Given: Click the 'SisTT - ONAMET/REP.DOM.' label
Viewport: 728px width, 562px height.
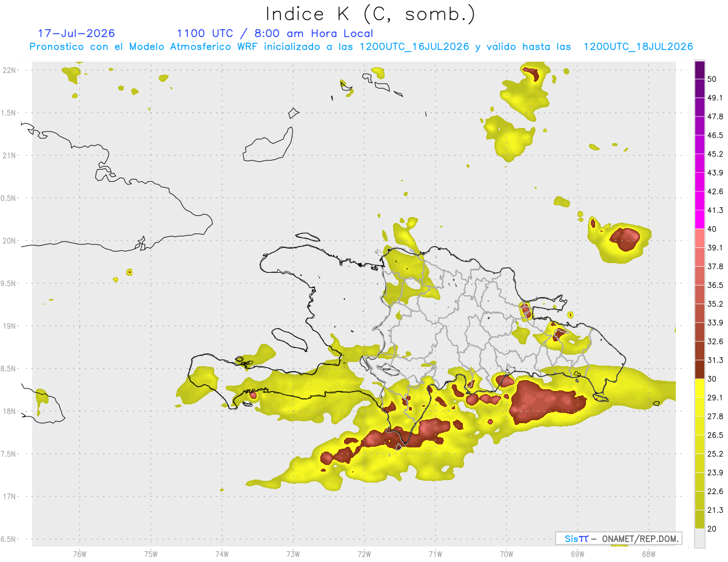Looking at the screenshot, I should point(618,538).
